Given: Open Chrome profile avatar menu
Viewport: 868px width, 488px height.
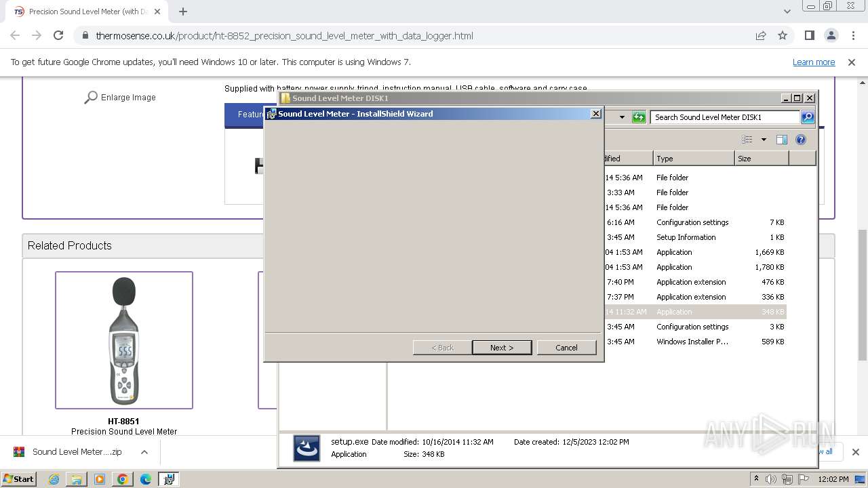Looking at the screenshot, I should coord(831,35).
